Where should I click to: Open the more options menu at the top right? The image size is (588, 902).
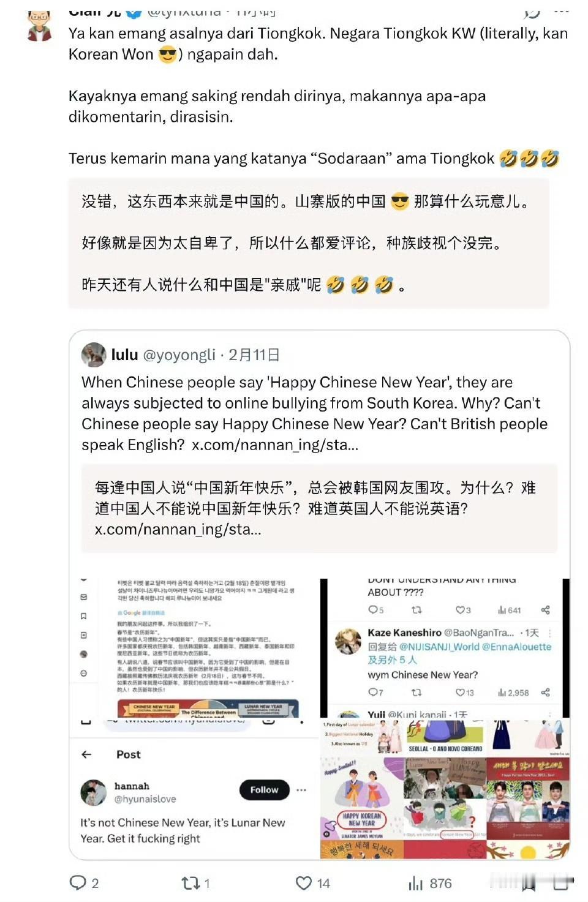pos(561,11)
